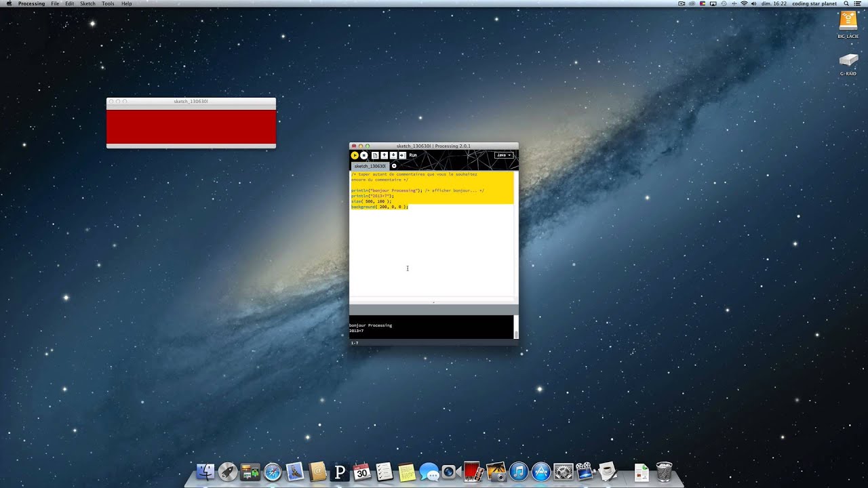Image resolution: width=868 pixels, height=488 pixels.
Task: Open Notification Center list icon
Action: 859,3
